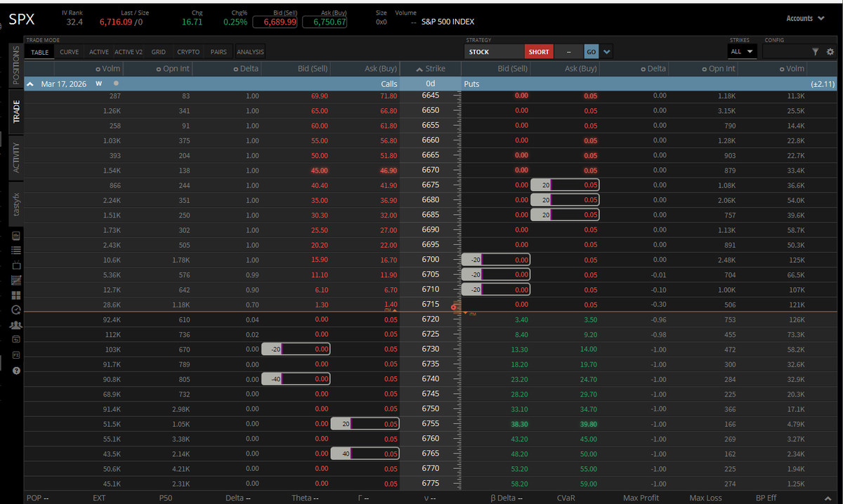Open the TV live feed icon

pyautogui.click(x=16, y=265)
